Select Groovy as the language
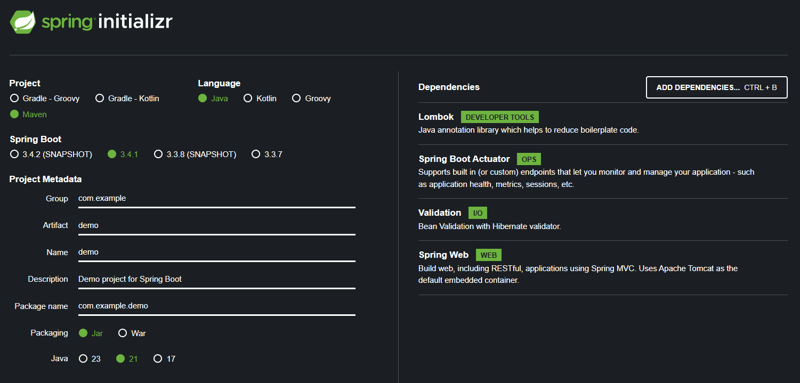This screenshot has width=800, height=383. pos(311,98)
